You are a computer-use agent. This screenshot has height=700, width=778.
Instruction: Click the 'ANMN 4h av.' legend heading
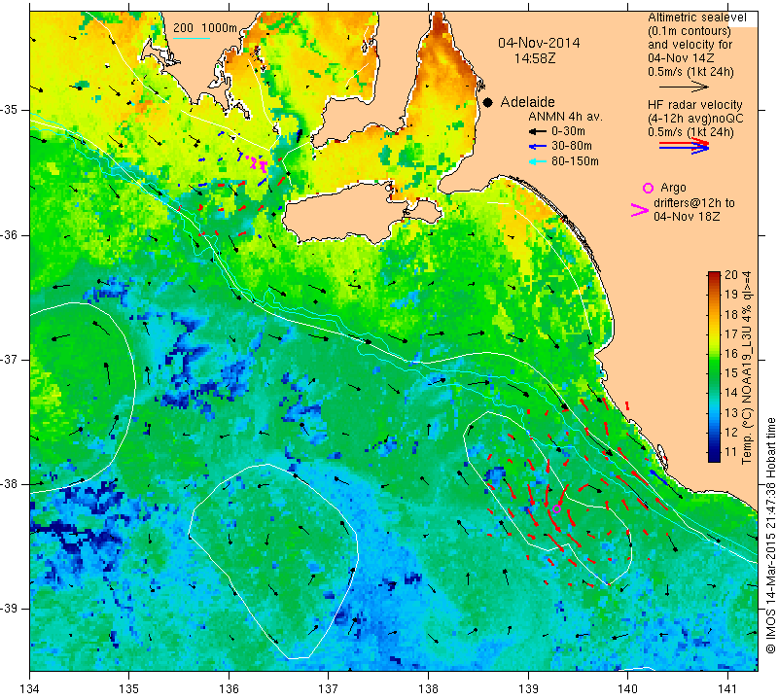pos(565,117)
